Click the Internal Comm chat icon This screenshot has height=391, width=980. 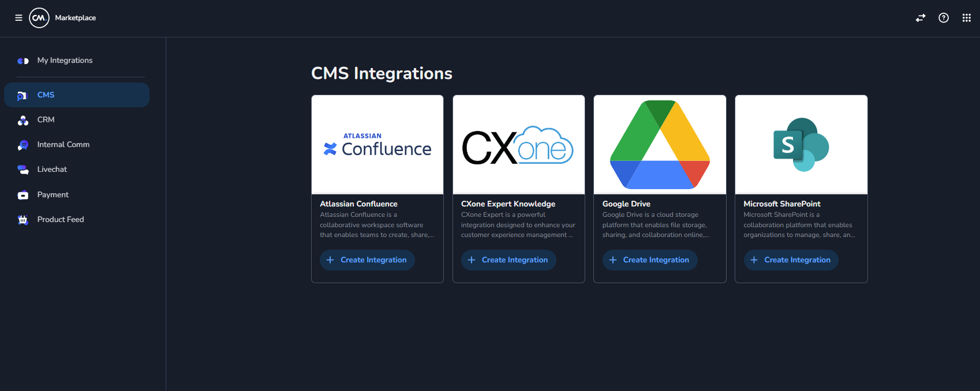[x=23, y=145]
